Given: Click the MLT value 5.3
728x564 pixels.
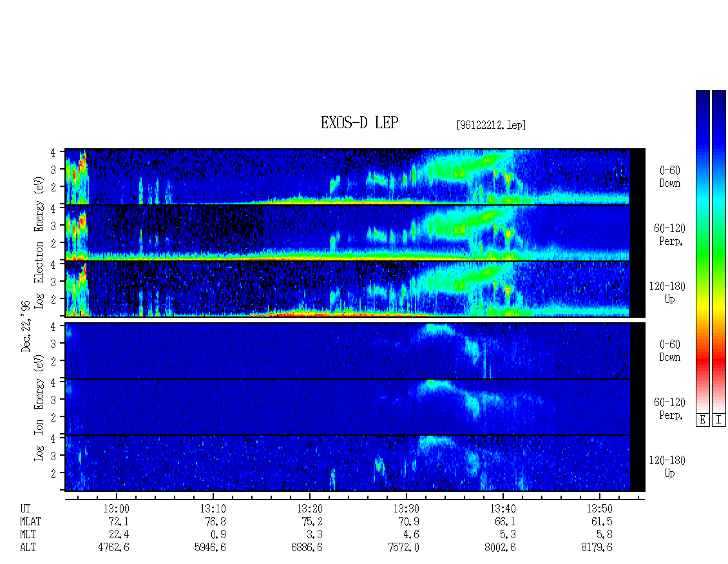Looking at the screenshot, I should [508, 535].
